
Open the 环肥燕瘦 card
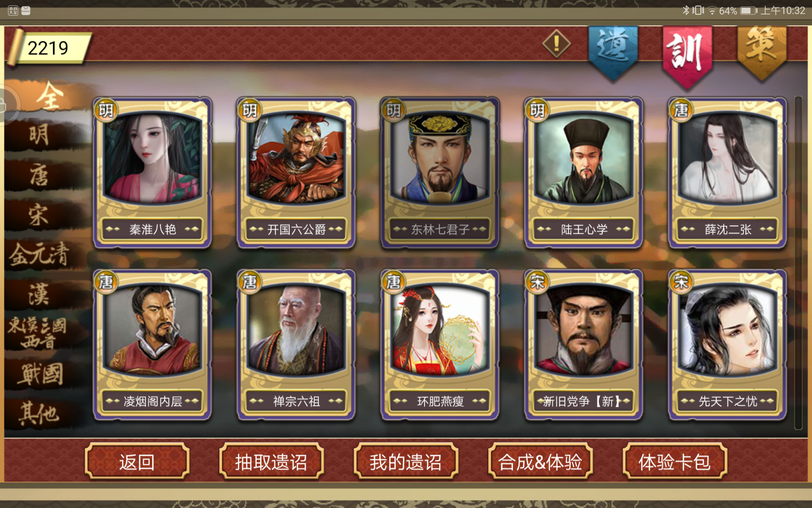440,345
